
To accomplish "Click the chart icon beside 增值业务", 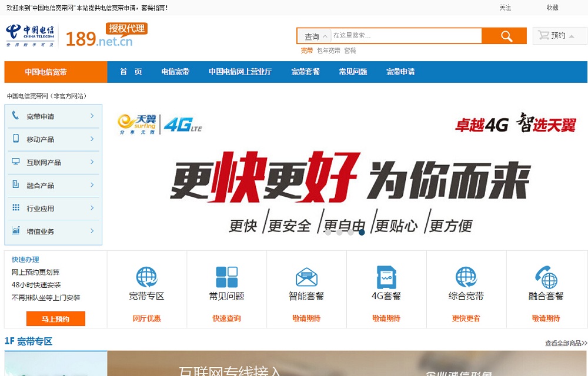I will tap(16, 230).
